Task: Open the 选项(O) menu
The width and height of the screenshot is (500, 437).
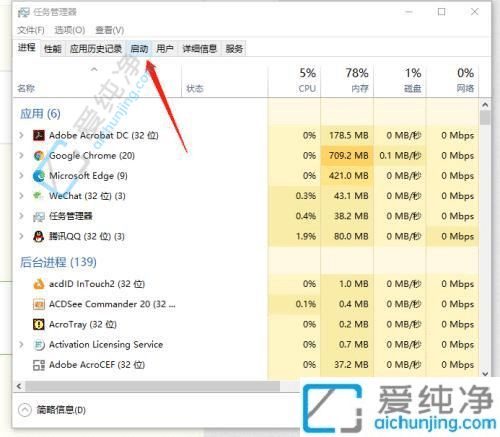Action: click(70, 30)
